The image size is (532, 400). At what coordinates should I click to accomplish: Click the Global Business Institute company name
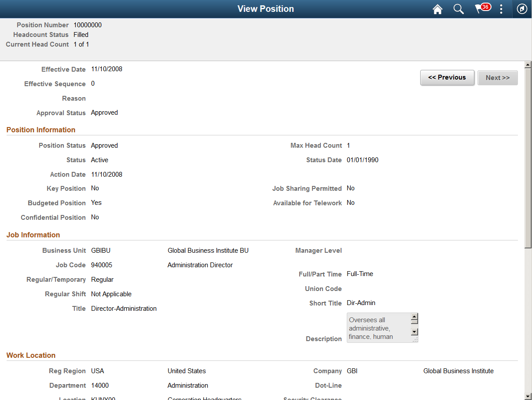click(459, 371)
